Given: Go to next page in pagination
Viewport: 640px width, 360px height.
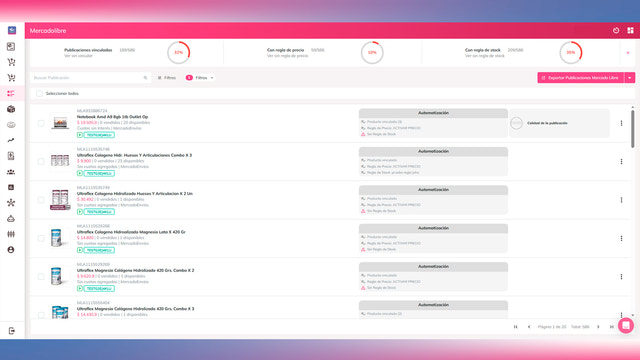Looking at the screenshot, I should point(598,327).
